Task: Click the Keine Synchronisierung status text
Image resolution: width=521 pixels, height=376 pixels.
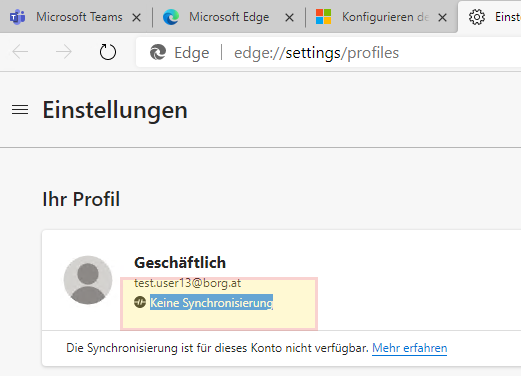Action: pyautogui.click(x=211, y=303)
